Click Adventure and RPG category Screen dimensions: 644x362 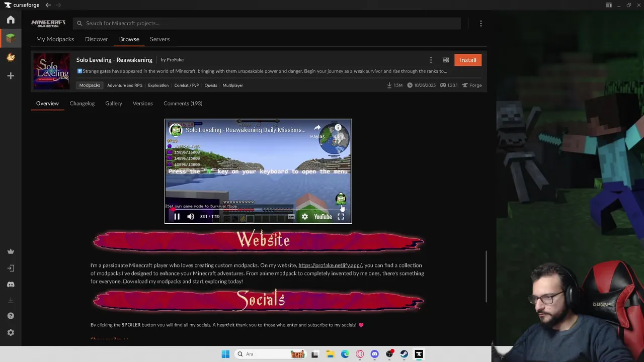pyautogui.click(x=125, y=85)
